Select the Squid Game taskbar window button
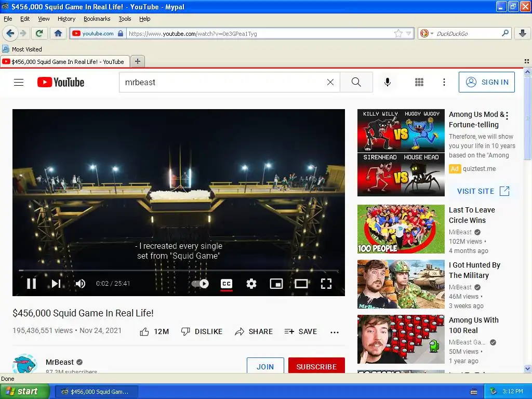The image size is (532, 399). click(96, 392)
